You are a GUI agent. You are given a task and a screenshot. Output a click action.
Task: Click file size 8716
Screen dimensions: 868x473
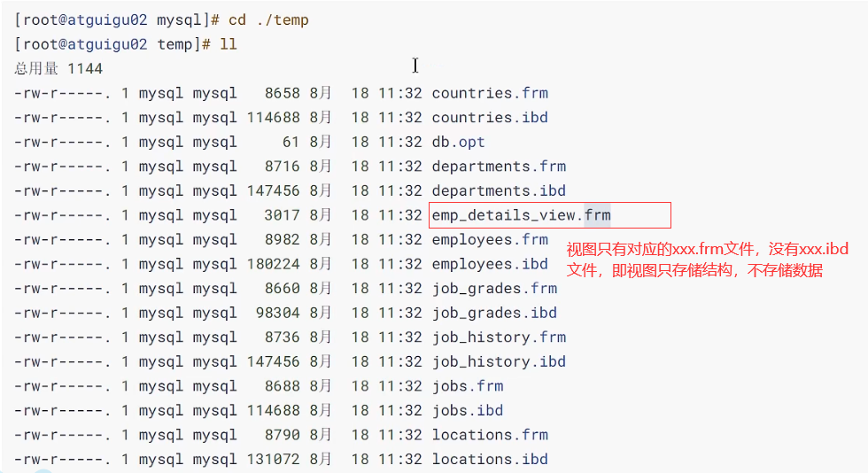coord(283,167)
